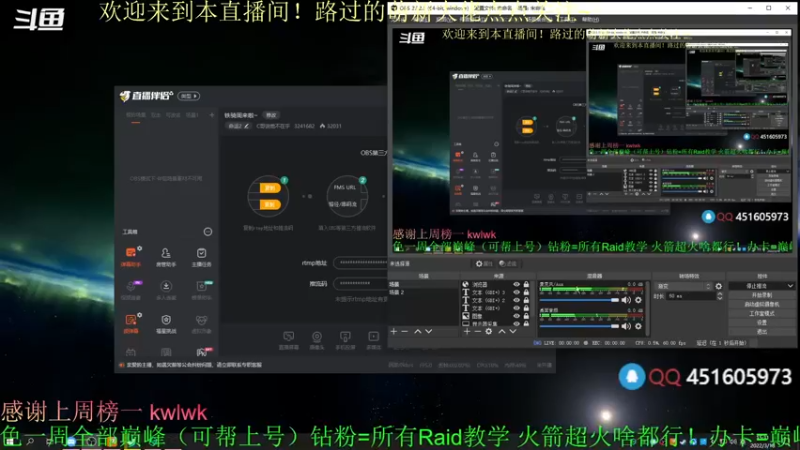Switch to the fourth scene tab in Douyu

192,115
